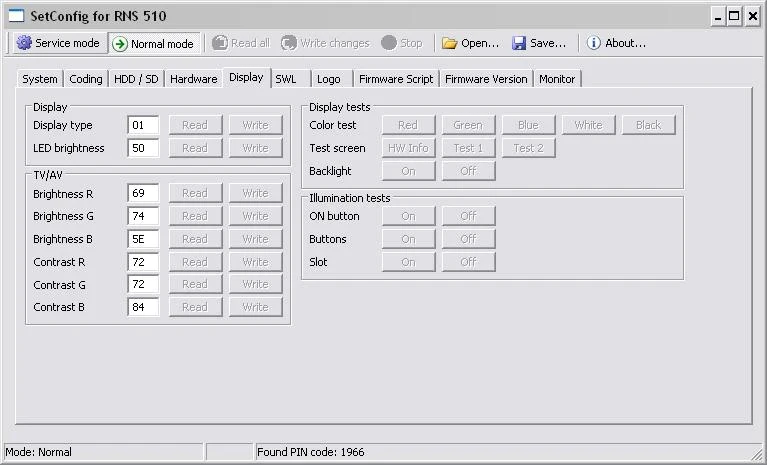Select the Display tab
The width and height of the screenshot is (767, 465).
pyautogui.click(x=247, y=77)
